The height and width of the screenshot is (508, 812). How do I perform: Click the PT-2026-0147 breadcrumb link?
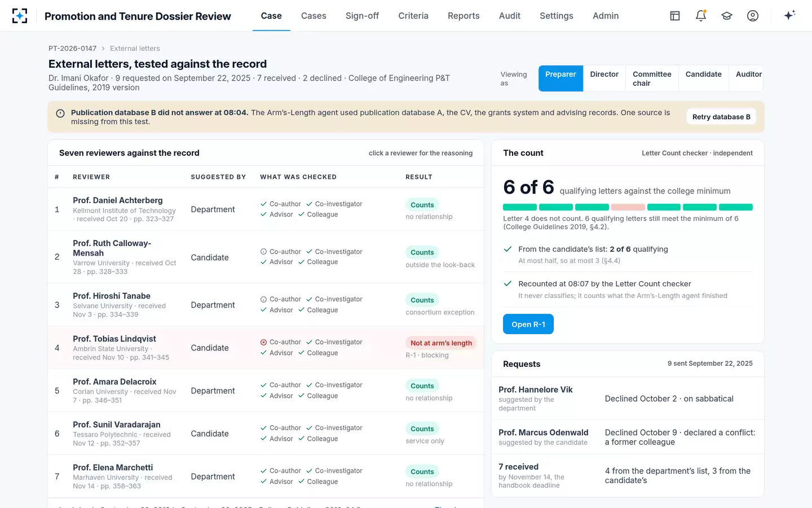pyautogui.click(x=72, y=49)
